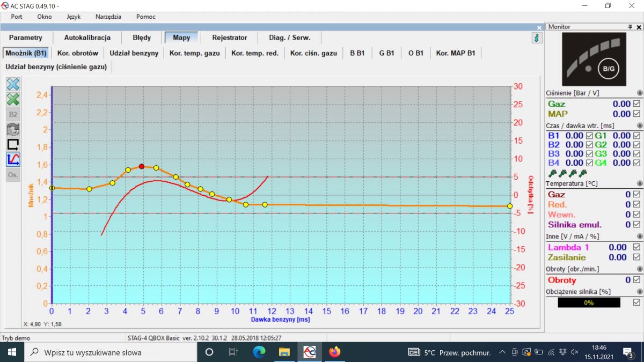This screenshot has height=362, width=644.
Task: Toggle the B3 injection time checkbox
Action: 589,153
